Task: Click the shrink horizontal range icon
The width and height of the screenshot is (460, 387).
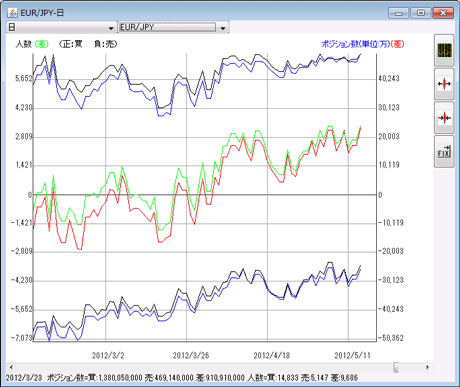Action: [x=444, y=118]
